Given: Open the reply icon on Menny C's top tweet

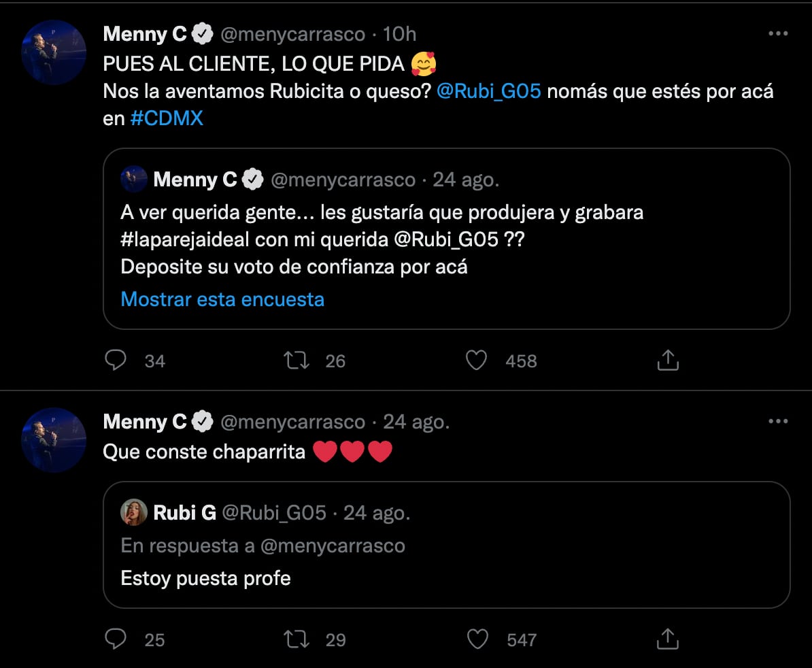Looking at the screenshot, I should click(116, 361).
